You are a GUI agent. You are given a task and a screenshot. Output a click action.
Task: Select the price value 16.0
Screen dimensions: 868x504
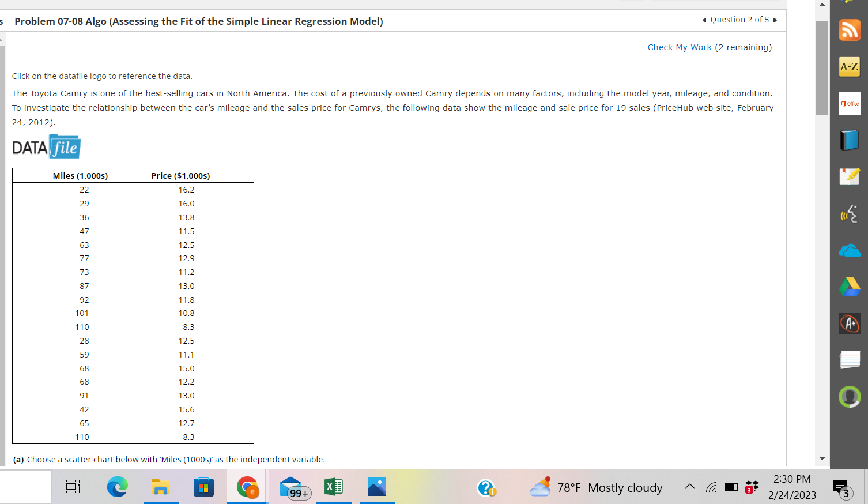point(186,204)
